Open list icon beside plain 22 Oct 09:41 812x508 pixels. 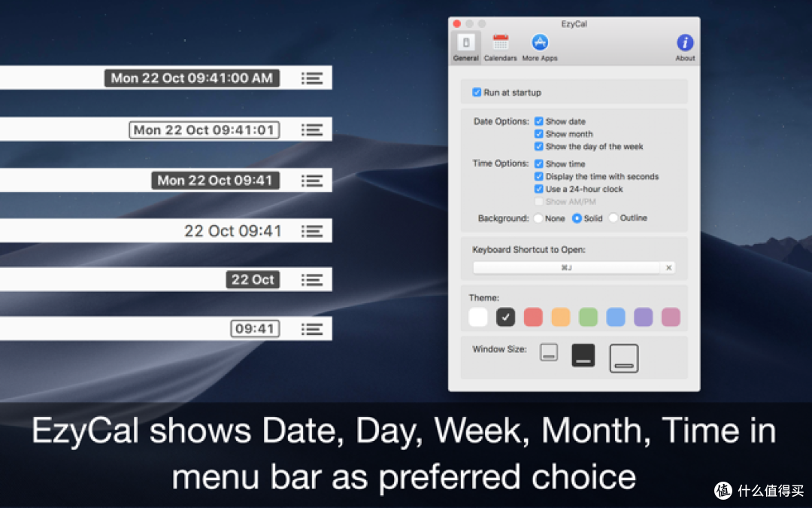coord(312,231)
